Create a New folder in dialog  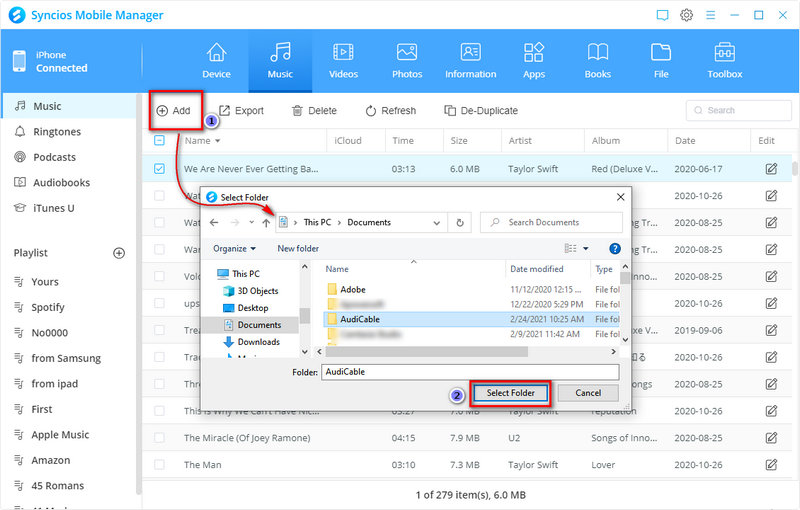point(298,248)
